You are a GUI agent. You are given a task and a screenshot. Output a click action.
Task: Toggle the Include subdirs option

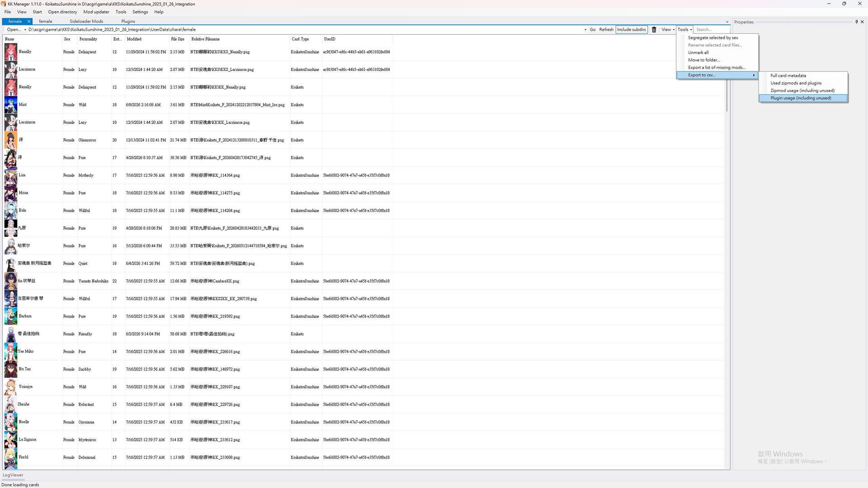tap(631, 30)
